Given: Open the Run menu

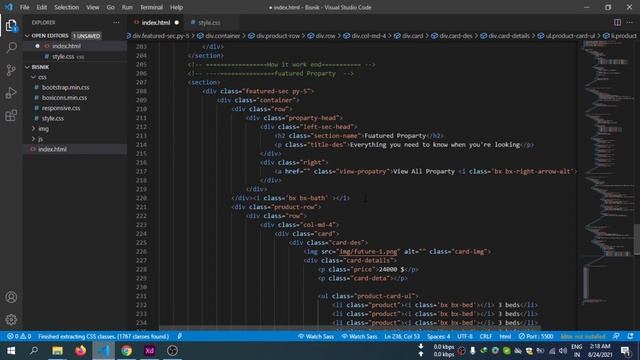Looking at the screenshot, I should (x=127, y=7).
